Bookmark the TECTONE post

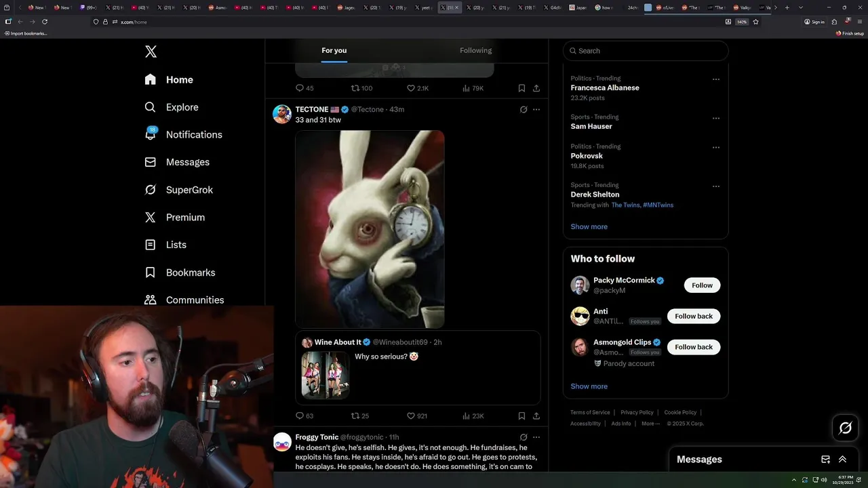[x=521, y=416]
